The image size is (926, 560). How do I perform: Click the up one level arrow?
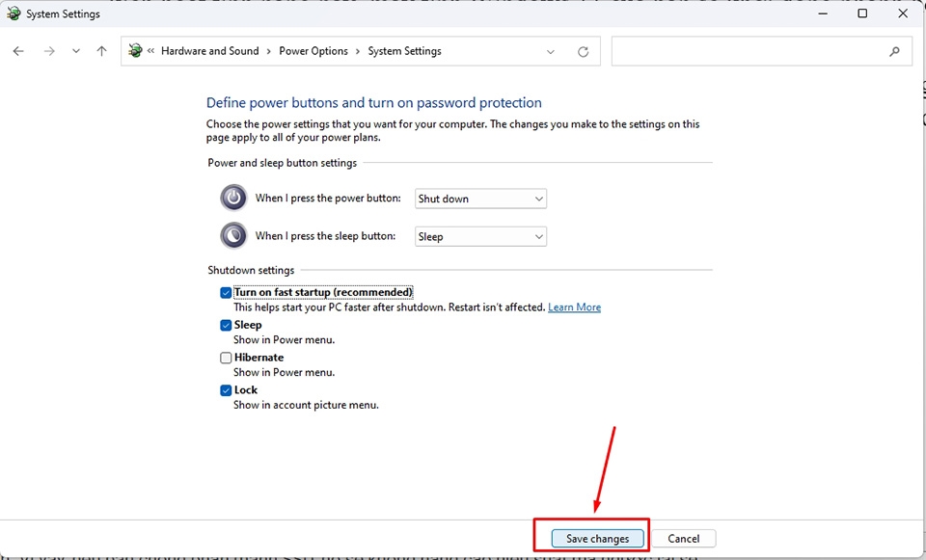pos(100,50)
